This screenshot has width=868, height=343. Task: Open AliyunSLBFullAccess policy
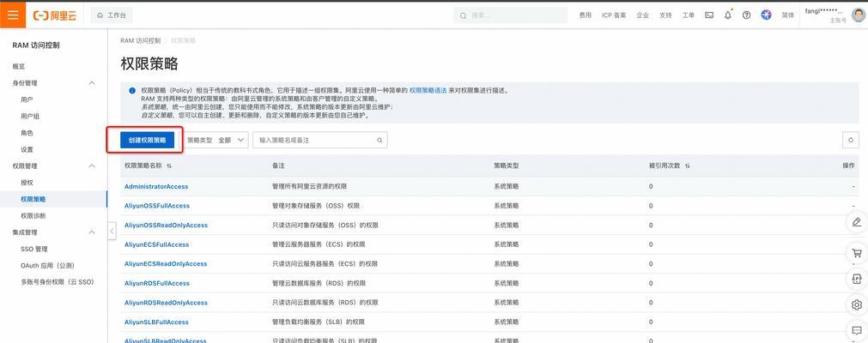(x=156, y=322)
